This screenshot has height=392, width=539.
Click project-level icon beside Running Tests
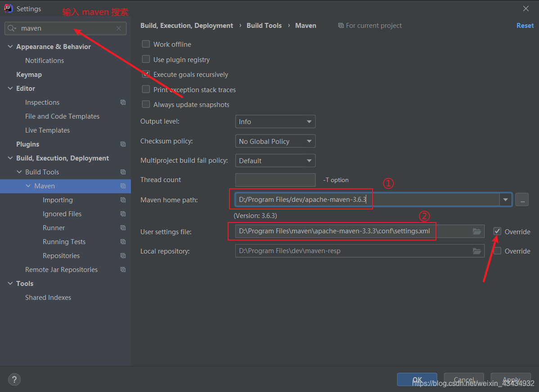tap(123, 242)
